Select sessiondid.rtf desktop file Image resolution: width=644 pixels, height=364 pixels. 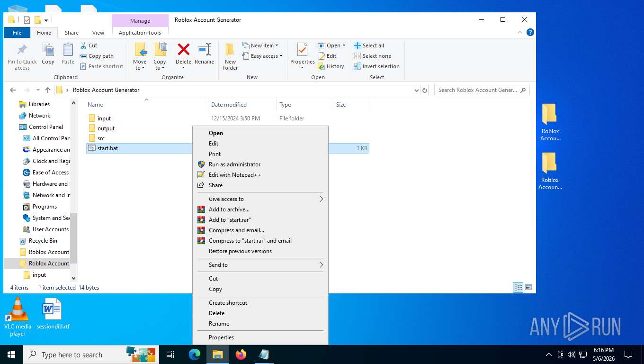(x=53, y=314)
